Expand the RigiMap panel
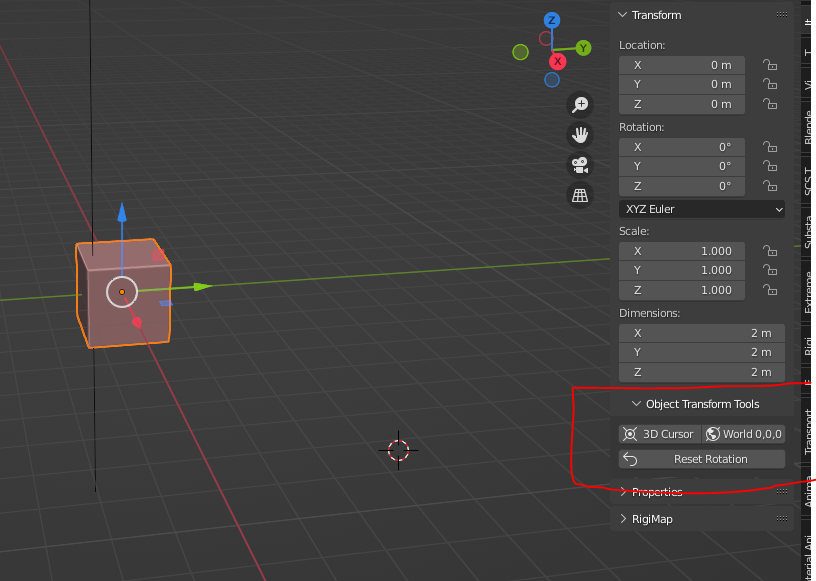816x581 pixels. [623, 519]
